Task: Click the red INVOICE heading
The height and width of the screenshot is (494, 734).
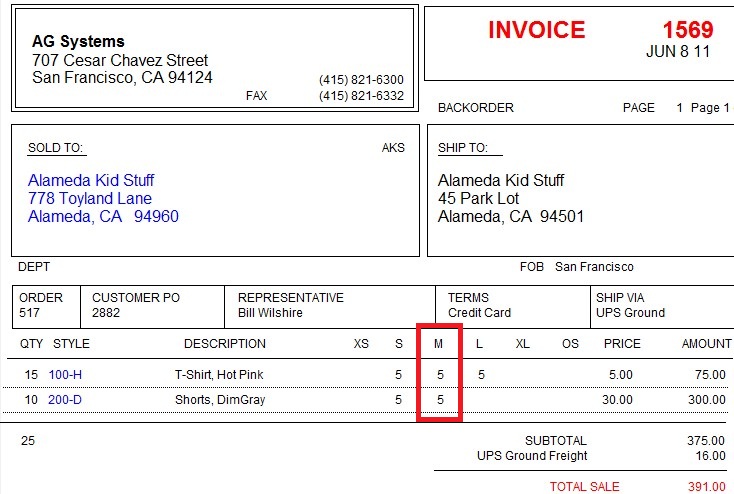Action: (536, 30)
